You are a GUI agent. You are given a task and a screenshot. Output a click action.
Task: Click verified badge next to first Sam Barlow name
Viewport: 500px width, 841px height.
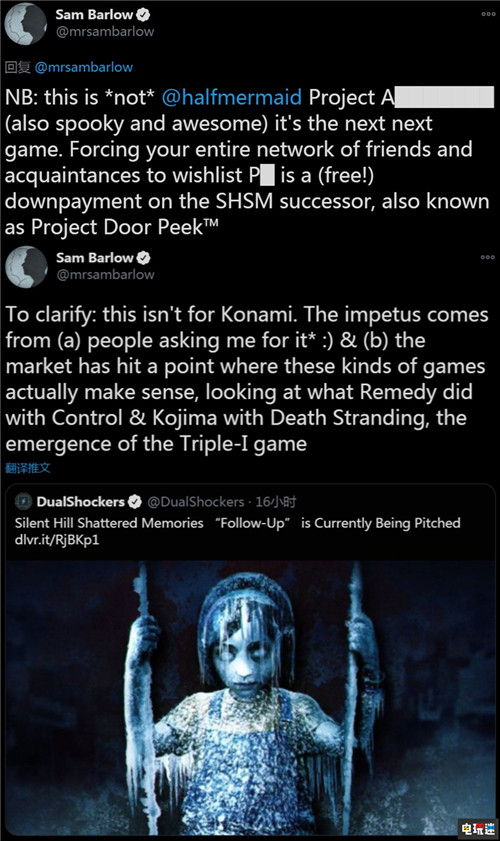pyautogui.click(x=143, y=14)
